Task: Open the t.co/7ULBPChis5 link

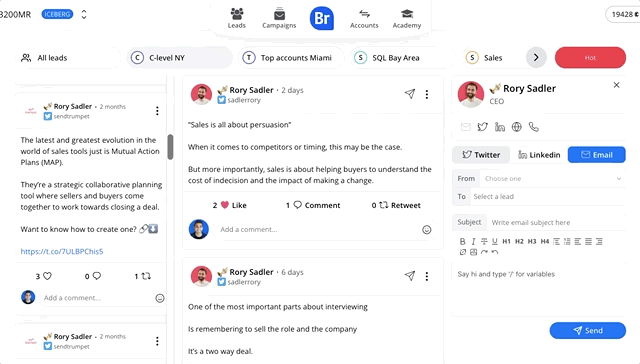Action: 62,251
